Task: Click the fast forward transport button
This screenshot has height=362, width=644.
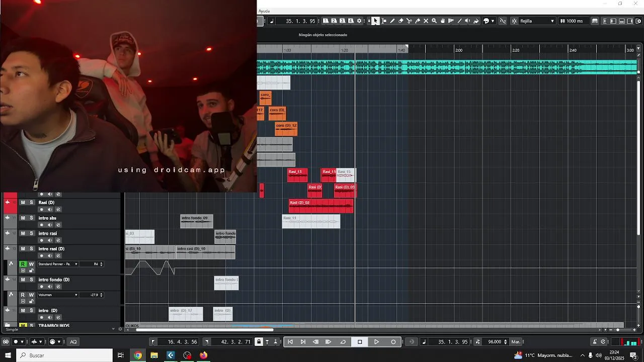Action: [328, 342]
